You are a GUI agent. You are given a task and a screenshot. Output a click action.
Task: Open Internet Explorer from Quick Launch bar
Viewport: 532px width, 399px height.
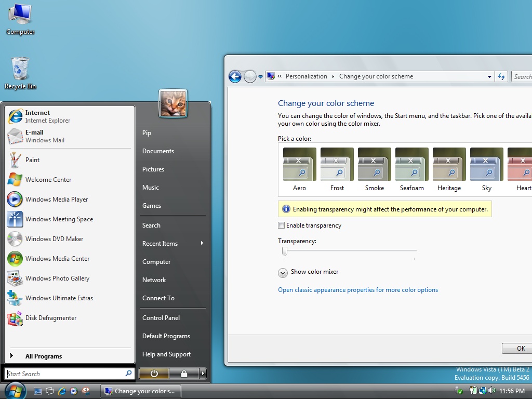point(62,391)
